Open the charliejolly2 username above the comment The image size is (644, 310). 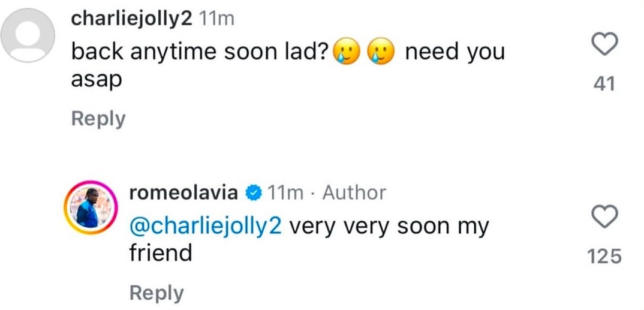pyautogui.click(x=131, y=19)
